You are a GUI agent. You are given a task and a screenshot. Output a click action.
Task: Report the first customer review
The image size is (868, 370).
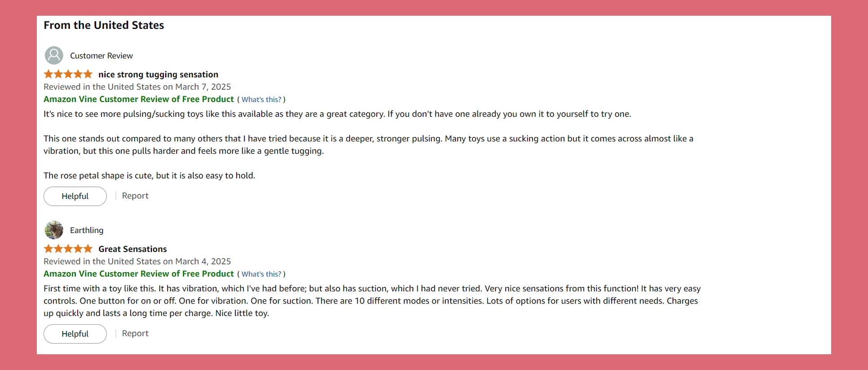coord(135,196)
